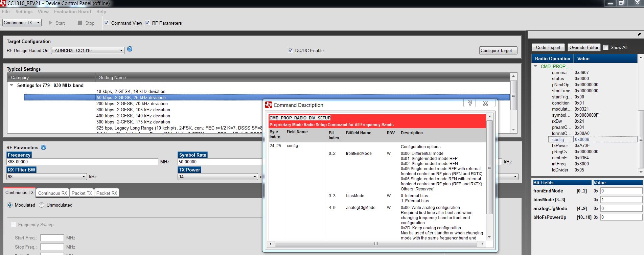
Task: Disable the DC/DC Enable checkbox
Action: pos(290,50)
